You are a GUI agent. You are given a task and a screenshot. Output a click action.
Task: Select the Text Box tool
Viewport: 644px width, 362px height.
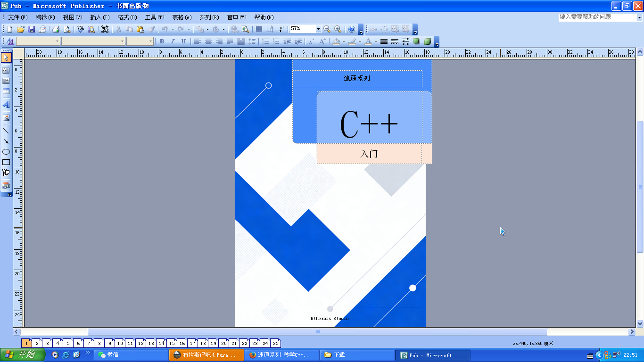coord(6,70)
